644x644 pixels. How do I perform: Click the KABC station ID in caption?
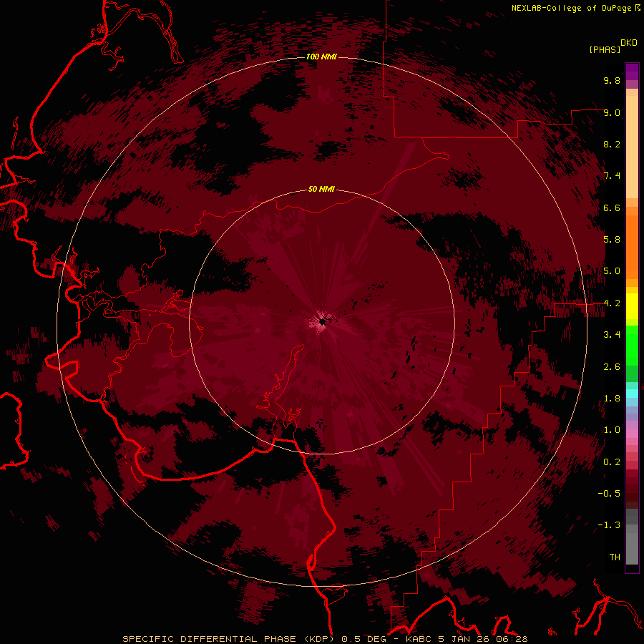[x=418, y=639]
